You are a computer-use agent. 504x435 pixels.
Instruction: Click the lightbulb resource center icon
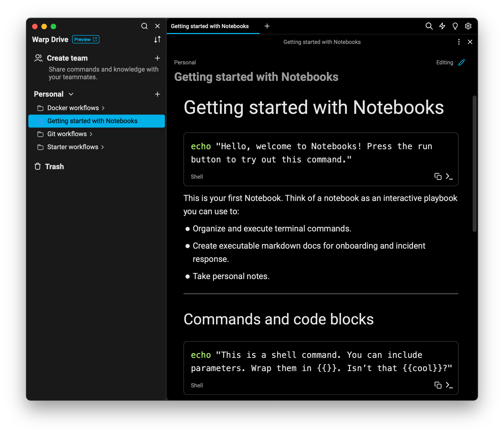point(455,26)
